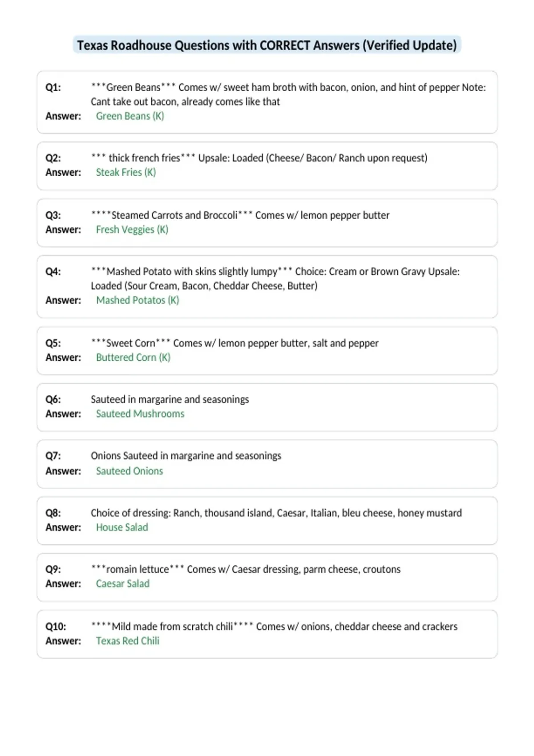The height and width of the screenshot is (756, 534).
Task: Click the Q4: label
Action: point(53,271)
